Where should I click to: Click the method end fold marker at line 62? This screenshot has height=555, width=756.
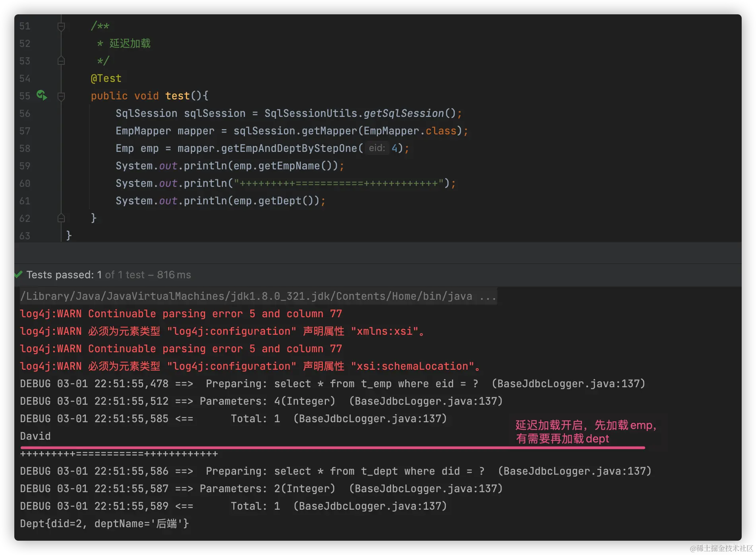61,218
